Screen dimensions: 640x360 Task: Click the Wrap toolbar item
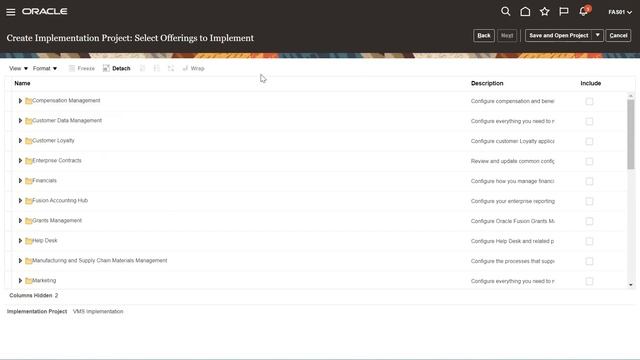(193, 68)
